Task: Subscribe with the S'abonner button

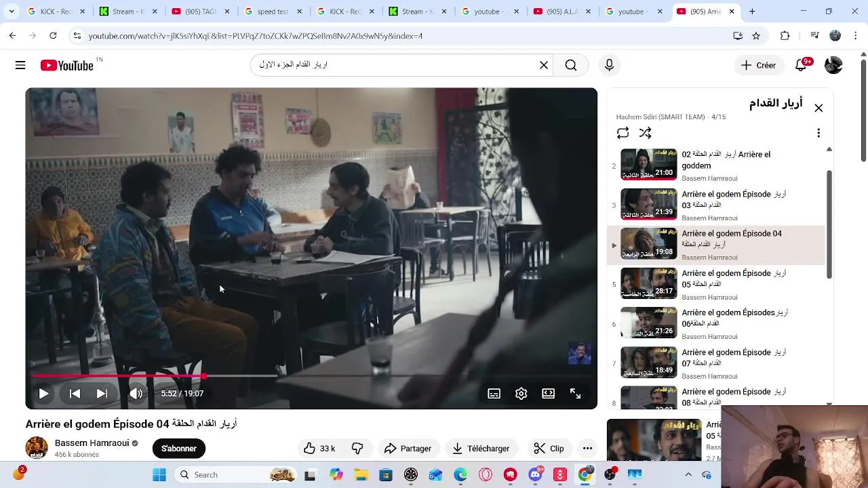Action: (179, 449)
